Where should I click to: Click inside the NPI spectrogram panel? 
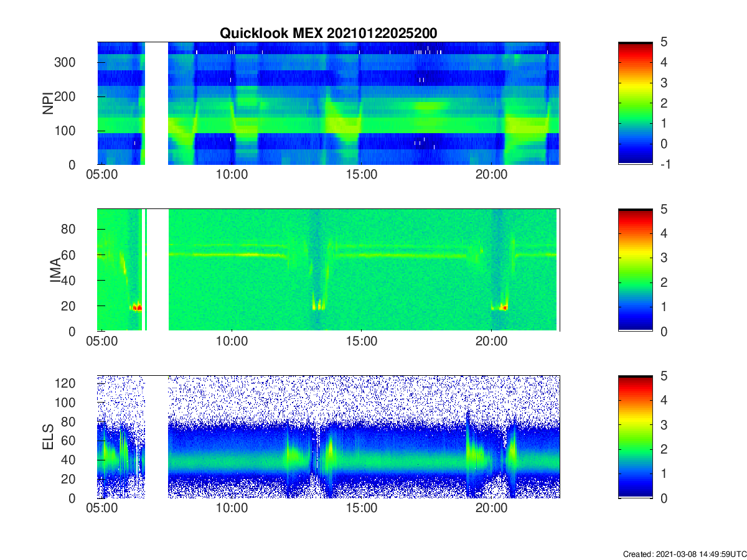[329, 103]
